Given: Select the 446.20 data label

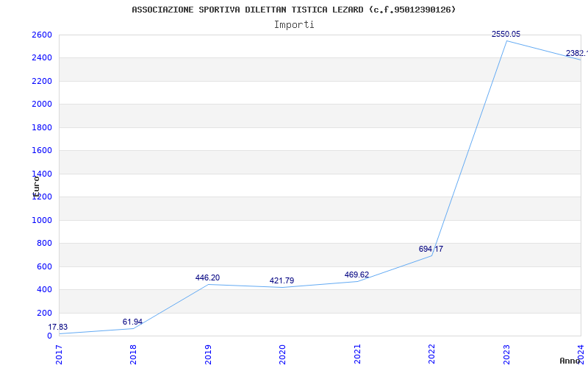Looking at the screenshot, I should tap(207, 278).
